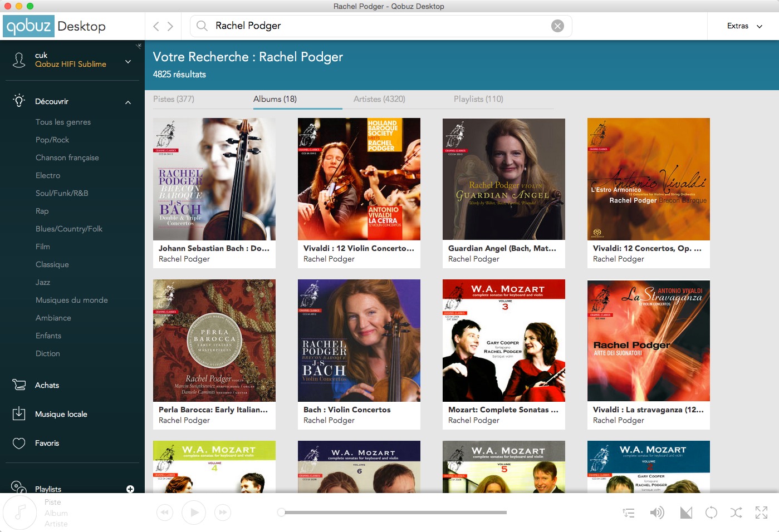779x532 pixels.
Task: Click the volume speaker icon
Action: coord(657,513)
